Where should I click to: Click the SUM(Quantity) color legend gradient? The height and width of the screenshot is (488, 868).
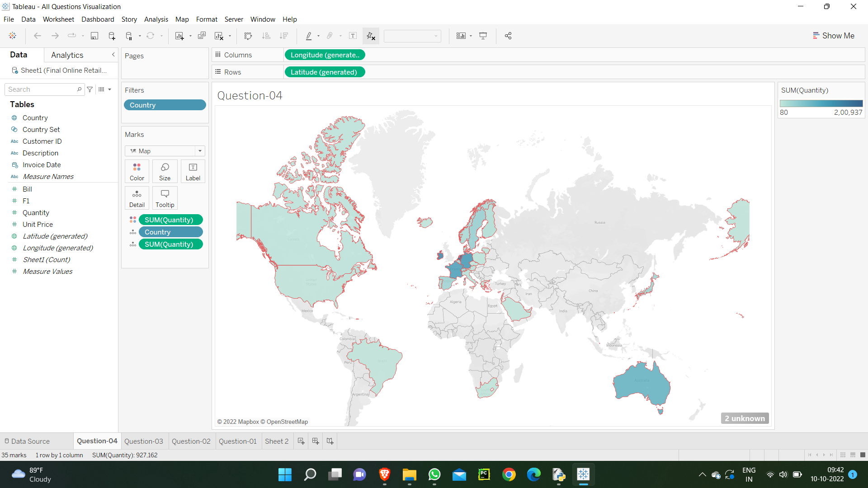pos(821,103)
